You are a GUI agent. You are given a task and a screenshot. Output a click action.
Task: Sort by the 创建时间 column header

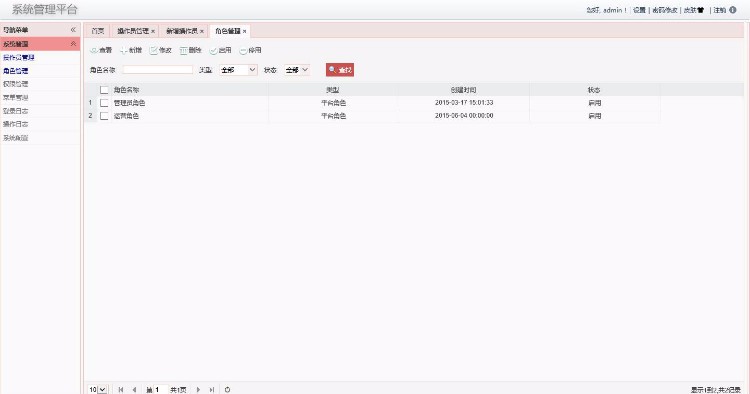(463, 90)
